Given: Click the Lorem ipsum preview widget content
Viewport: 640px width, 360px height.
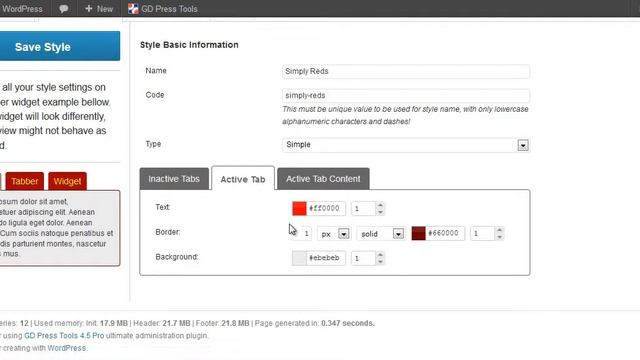Looking at the screenshot, I should [x=60, y=228].
